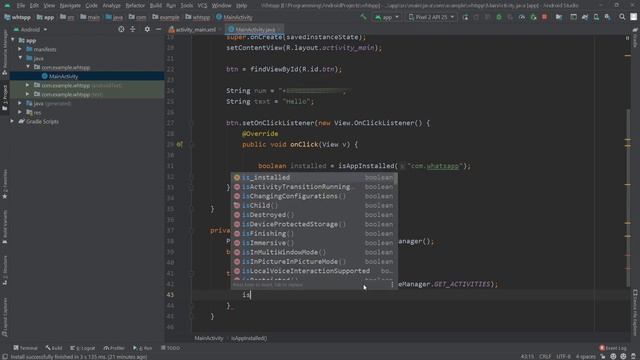The height and width of the screenshot is (360, 640).
Task: Open the Terminal tool window
Action: [x=25, y=348]
